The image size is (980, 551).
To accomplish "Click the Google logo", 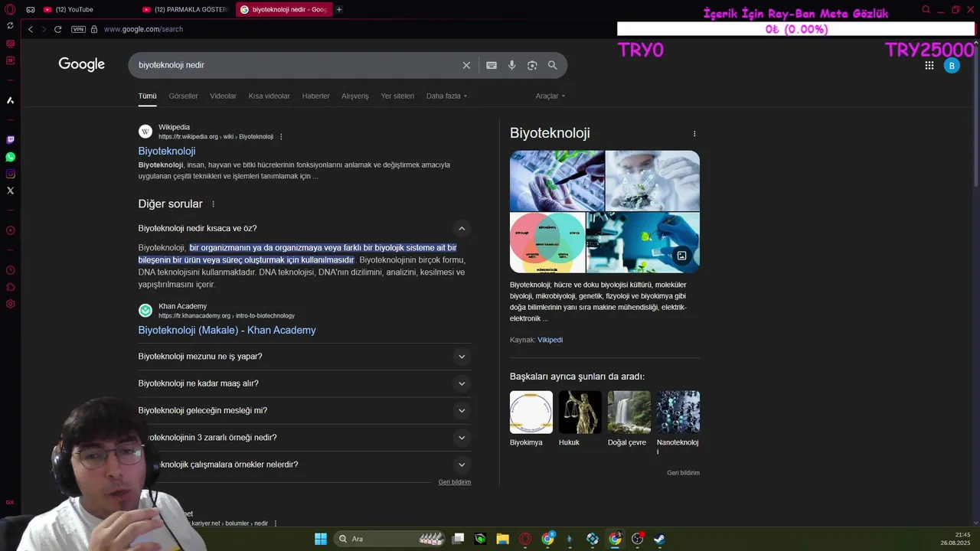I will (x=82, y=64).
